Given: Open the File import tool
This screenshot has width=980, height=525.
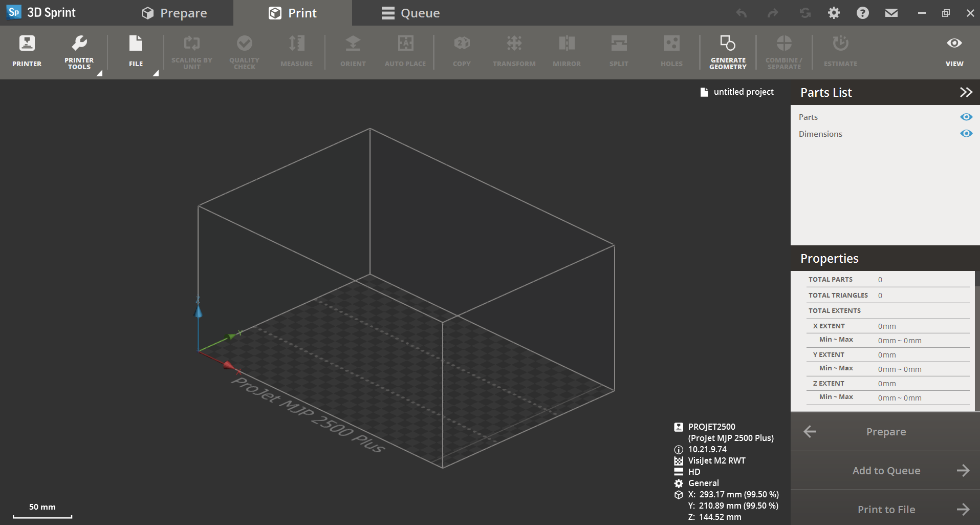Looking at the screenshot, I should click(x=135, y=51).
